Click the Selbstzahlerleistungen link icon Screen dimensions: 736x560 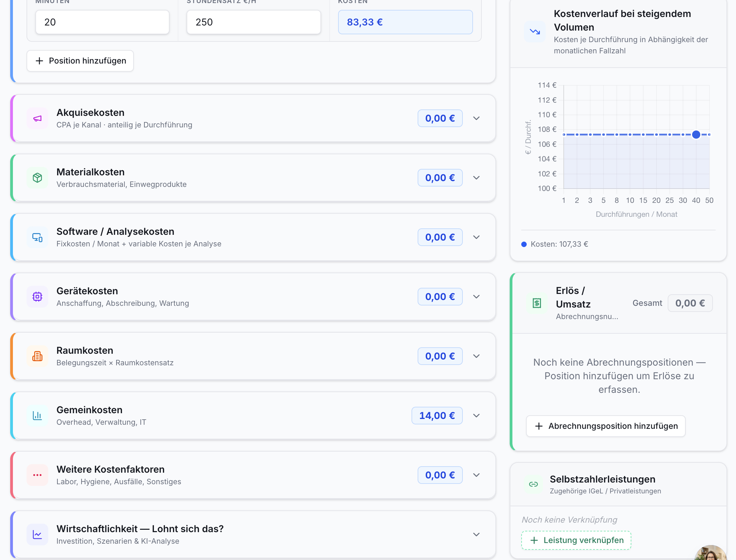coord(533,484)
